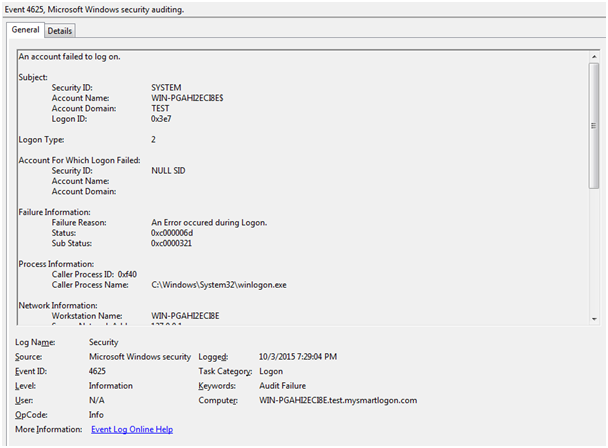608x448 pixels.
Task: Select the winlogon.exe caller process path
Action: [219, 285]
